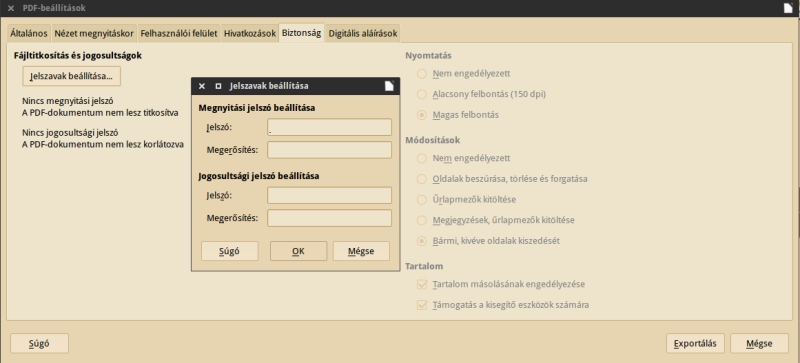Click the Súgó button at the bottom left

click(39, 343)
